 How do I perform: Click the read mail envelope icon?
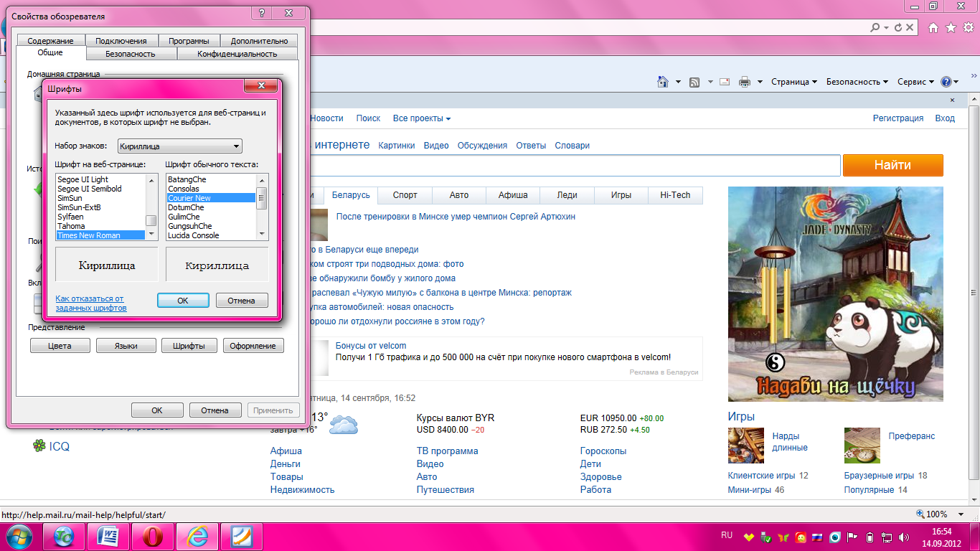[x=725, y=82]
